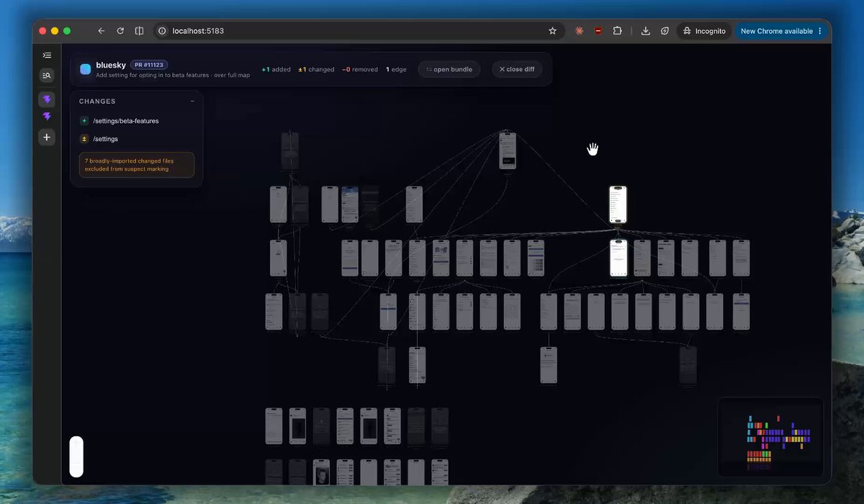864x504 pixels.
Task: Click the yellow changed icon beside /settings
Action: [84, 139]
